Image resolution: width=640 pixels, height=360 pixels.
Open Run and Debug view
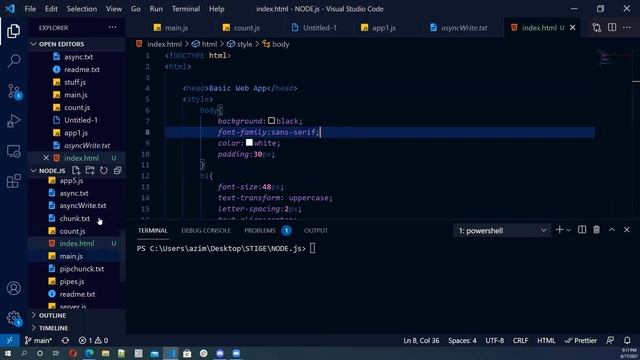tap(13, 121)
